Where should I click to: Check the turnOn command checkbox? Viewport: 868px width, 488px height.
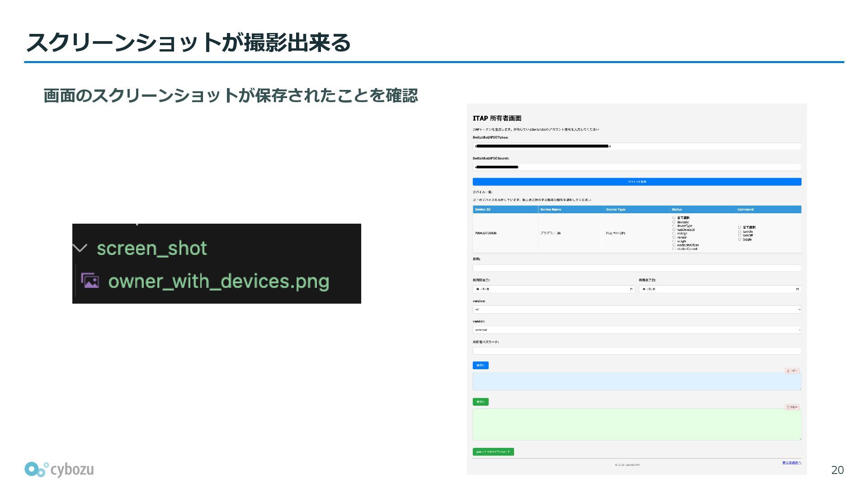point(740,231)
